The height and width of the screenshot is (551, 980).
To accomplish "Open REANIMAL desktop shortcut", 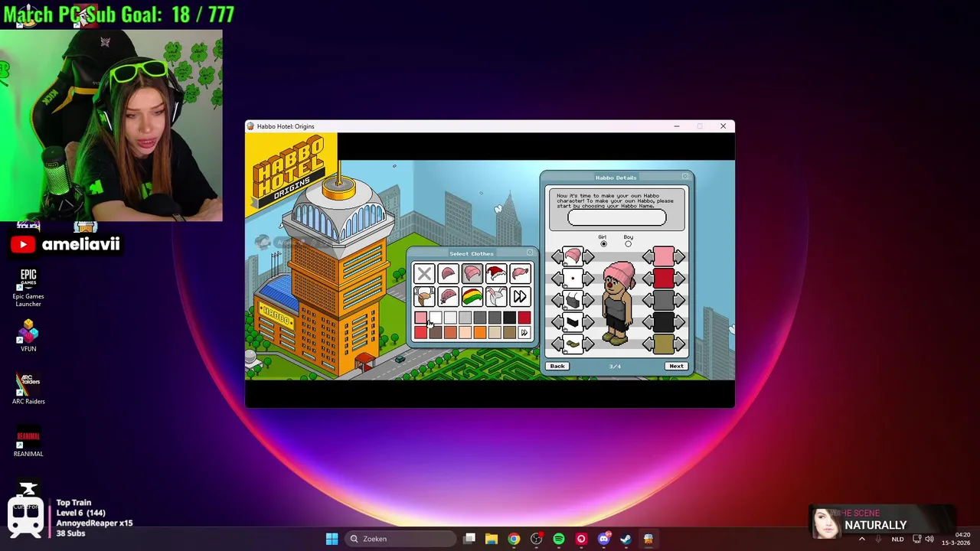I will [28, 442].
